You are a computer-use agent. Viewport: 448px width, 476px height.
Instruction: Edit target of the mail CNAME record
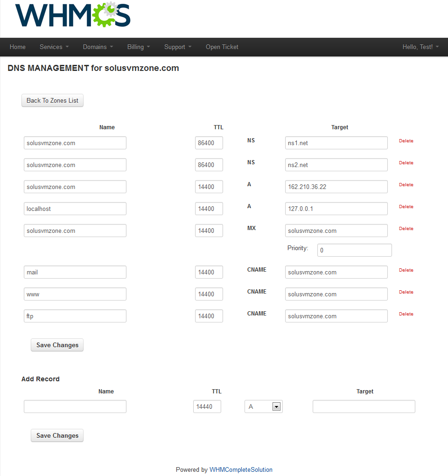click(336, 272)
